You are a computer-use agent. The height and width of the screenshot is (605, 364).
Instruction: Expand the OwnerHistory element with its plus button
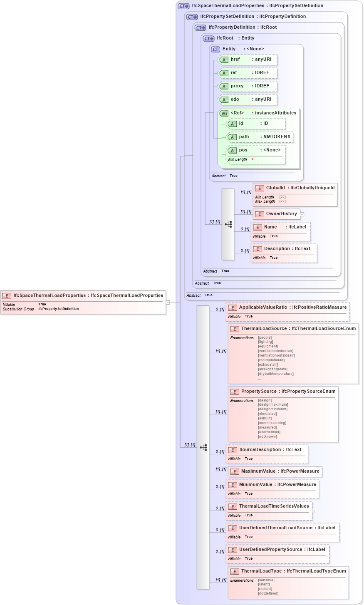tap(302, 214)
